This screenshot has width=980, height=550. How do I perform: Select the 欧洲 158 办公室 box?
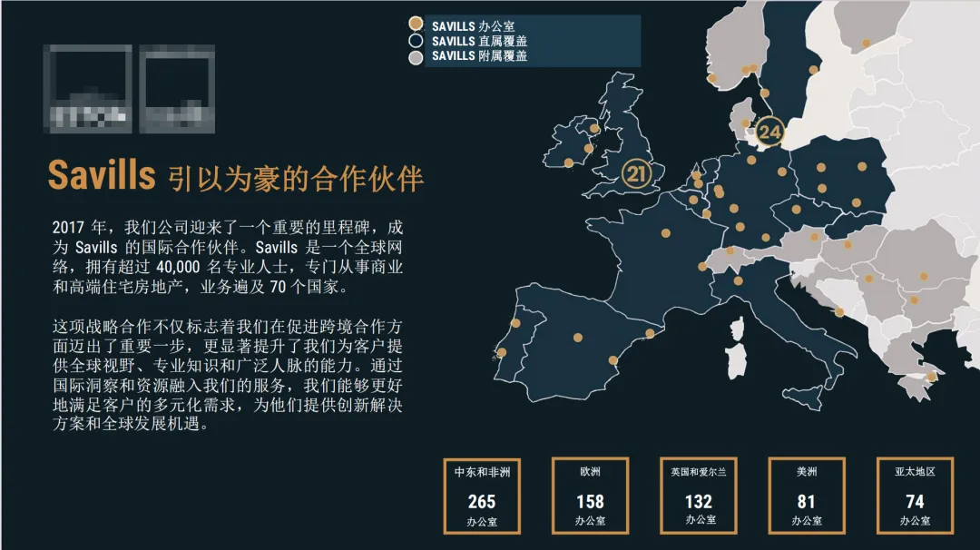tap(590, 496)
